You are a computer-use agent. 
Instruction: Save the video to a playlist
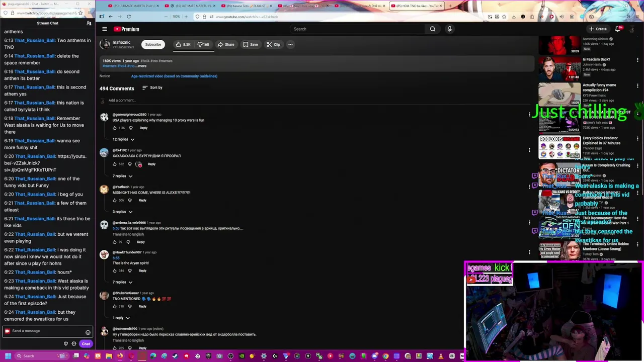(x=251, y=44)
